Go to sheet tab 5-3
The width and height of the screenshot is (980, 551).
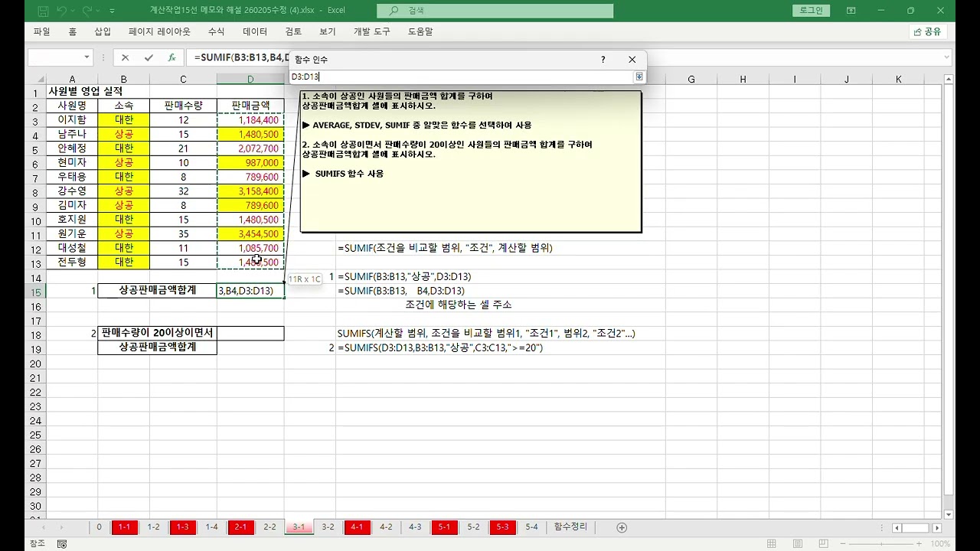tap(502, 527)
